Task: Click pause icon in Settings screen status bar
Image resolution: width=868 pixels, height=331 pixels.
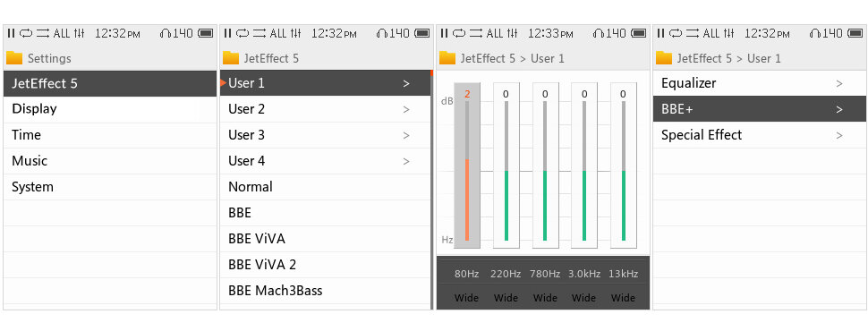Action: (x=11, y=33)
